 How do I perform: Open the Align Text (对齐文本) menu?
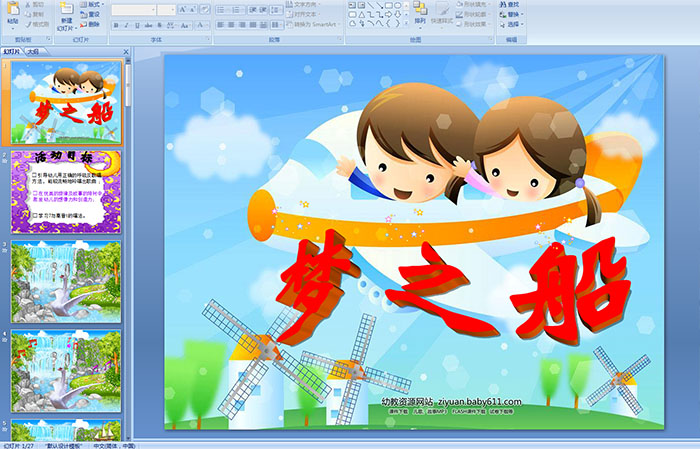pyautogui.click(x=304, y=14)
